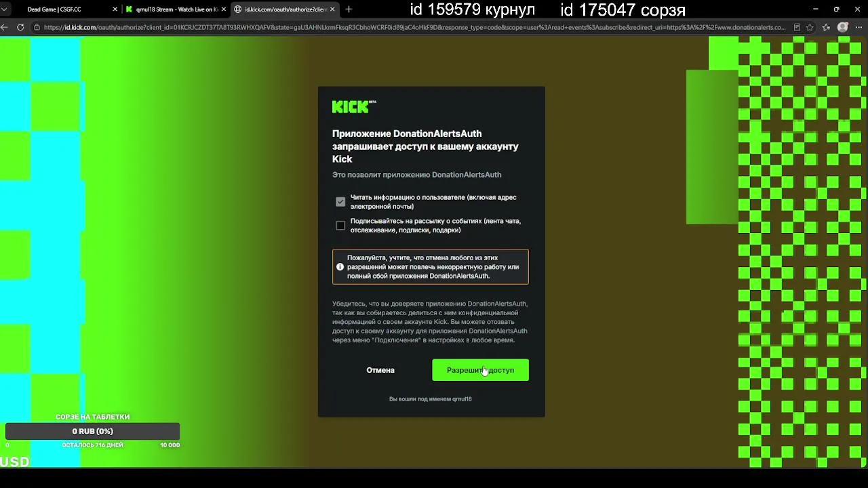This screenshot has height=488, width=868.
Task: Click the 'Отмена' cancel button
Action: (x=380, y=370)
